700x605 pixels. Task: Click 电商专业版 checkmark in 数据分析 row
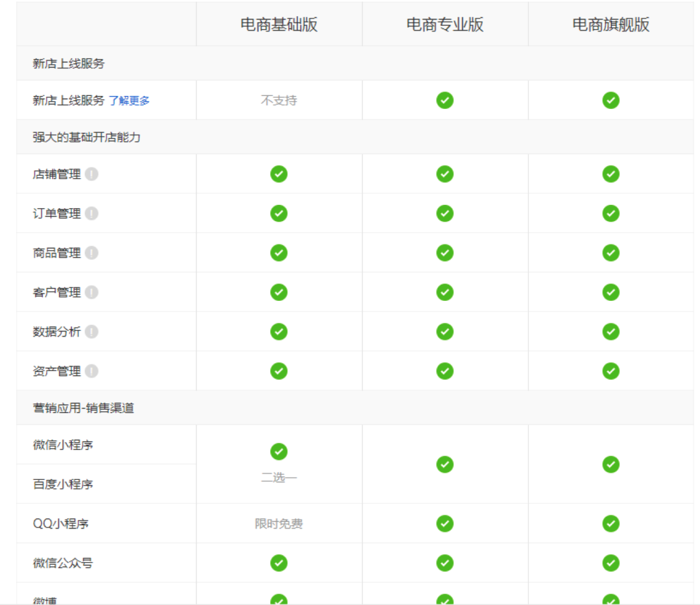pos(445,332)
